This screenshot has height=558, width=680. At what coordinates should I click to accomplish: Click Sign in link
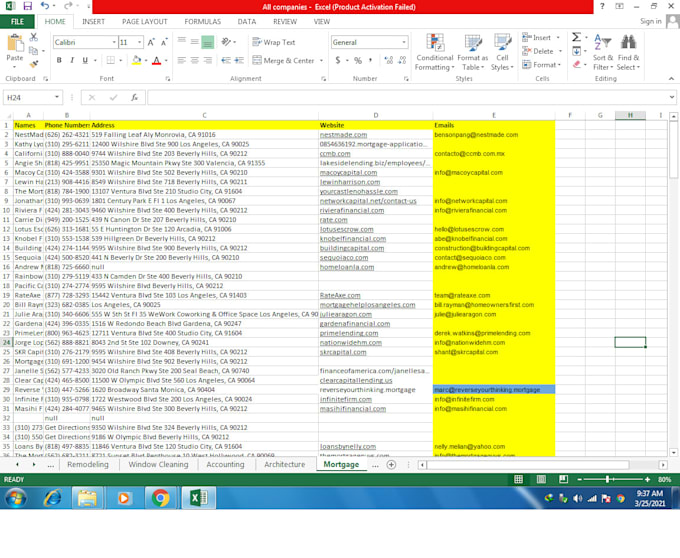coord(651,21)
